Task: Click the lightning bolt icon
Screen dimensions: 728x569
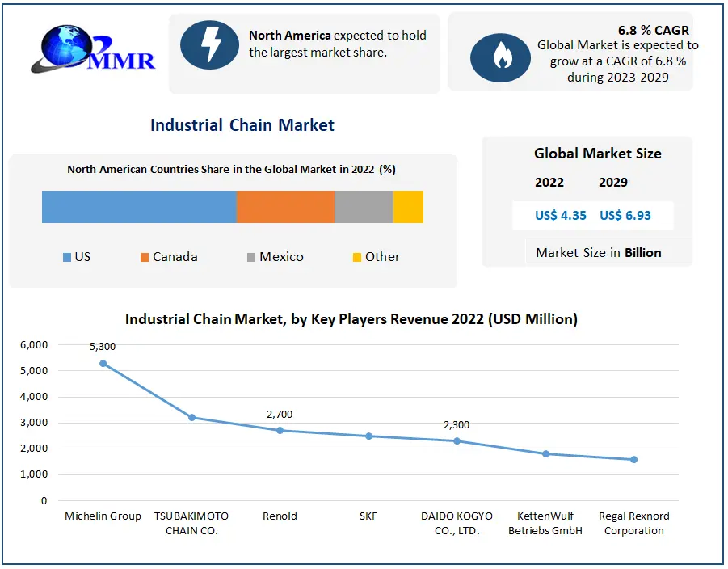Action: (x=209, y=44)
